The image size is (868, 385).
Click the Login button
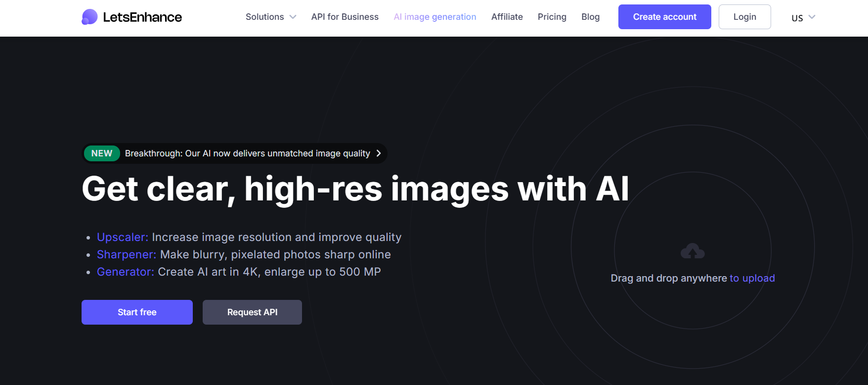tap(744, 17)
